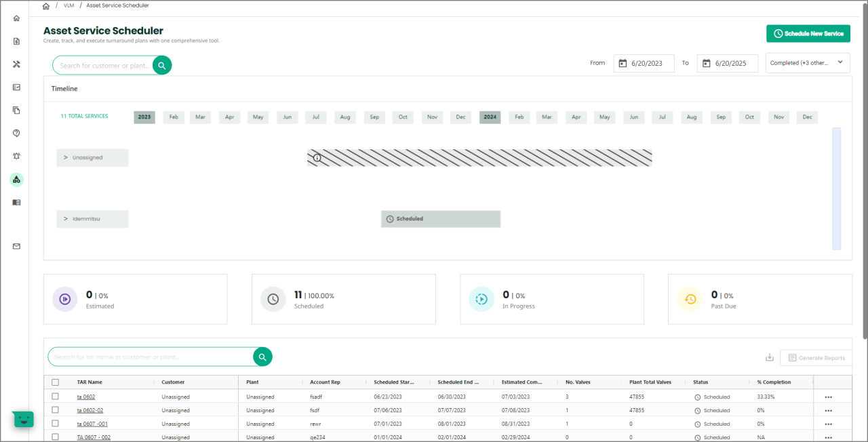Viewport: 868px width, 442px height.
Task: Expand the Unassigned timeline group
Action: pyautogui.click(x=66, y=158)
